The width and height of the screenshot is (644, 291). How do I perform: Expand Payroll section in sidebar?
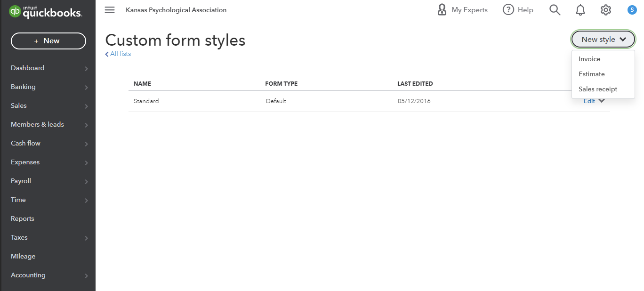pyautogui.click(x=87, y=181)
